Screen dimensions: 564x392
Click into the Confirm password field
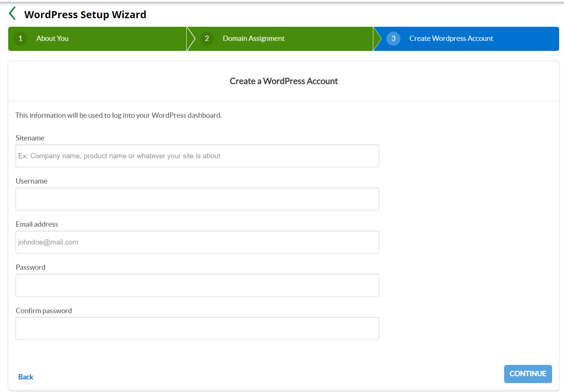click(x=197, y=328)
